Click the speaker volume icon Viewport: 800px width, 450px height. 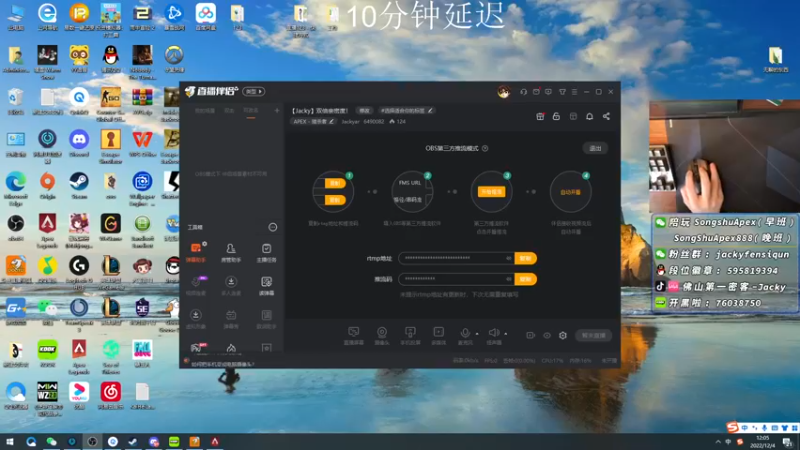click(x=493, y=333)
